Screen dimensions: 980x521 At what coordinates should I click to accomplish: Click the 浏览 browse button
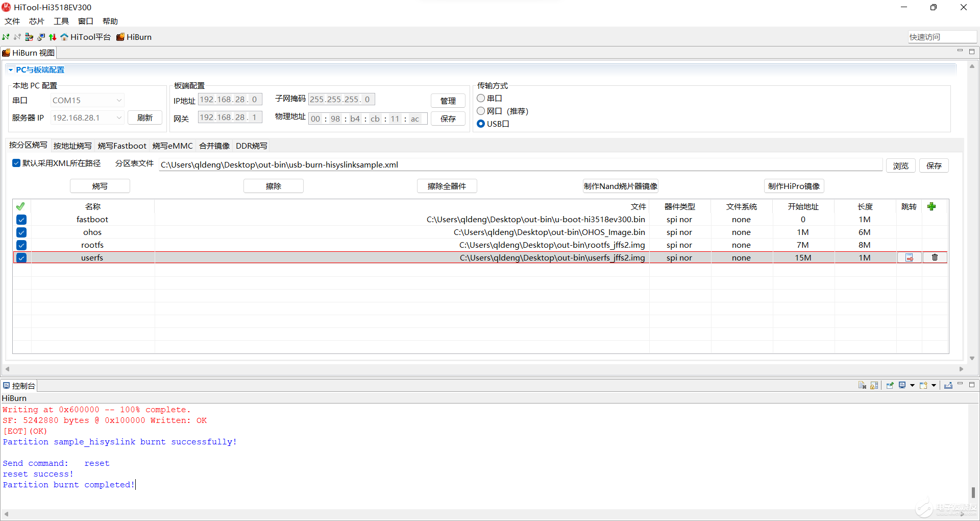coord(901,165)
